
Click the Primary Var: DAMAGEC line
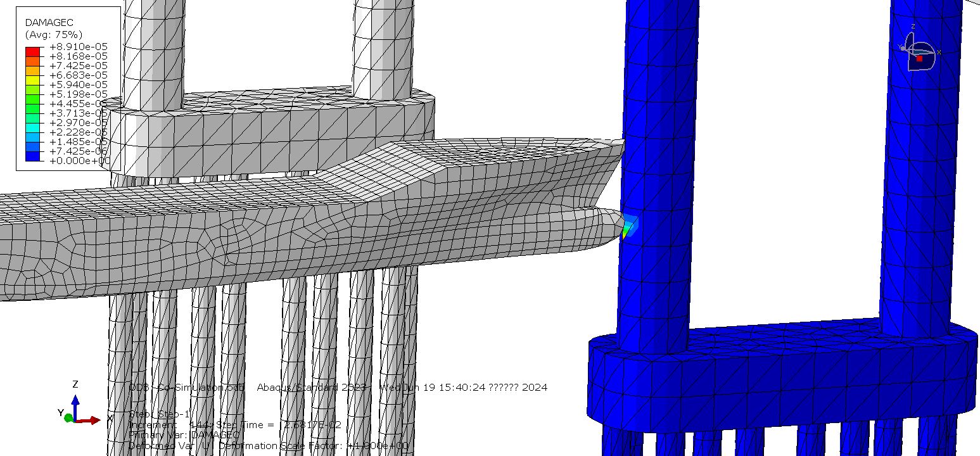(184, 435)
